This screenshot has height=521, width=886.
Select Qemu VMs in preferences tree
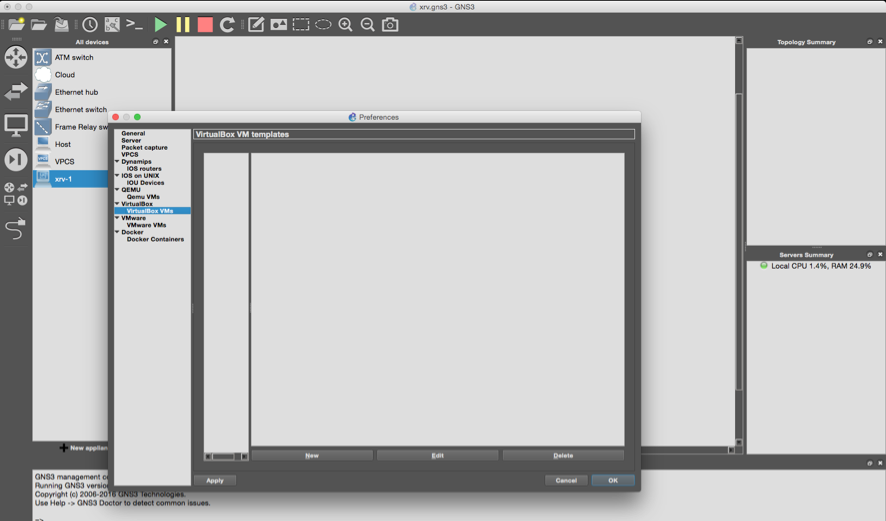pos(143,197)
